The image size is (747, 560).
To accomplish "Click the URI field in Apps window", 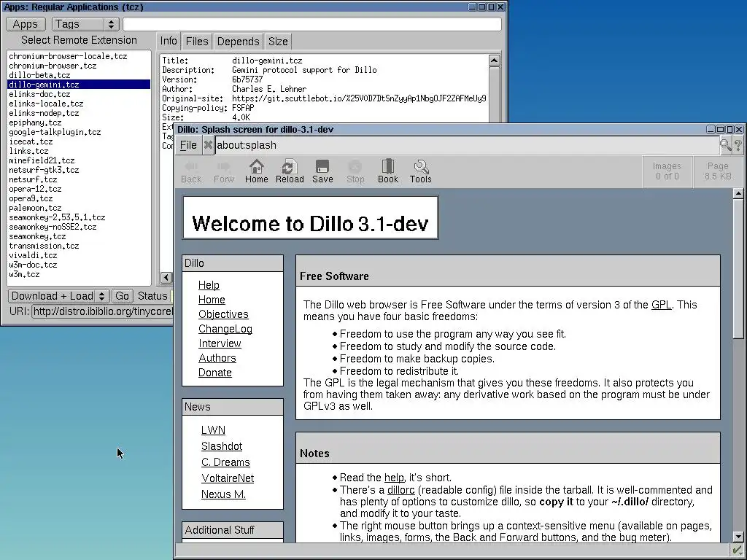I will [x=102, y=311].
